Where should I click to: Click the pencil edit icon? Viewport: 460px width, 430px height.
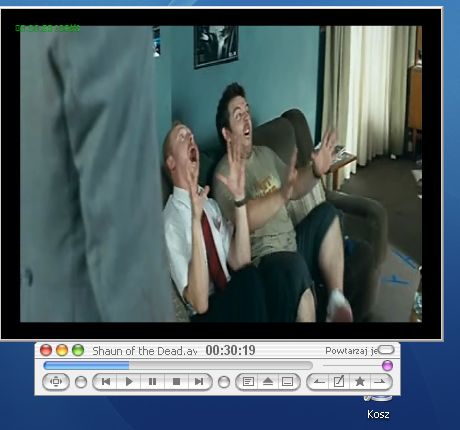(339, 382)
